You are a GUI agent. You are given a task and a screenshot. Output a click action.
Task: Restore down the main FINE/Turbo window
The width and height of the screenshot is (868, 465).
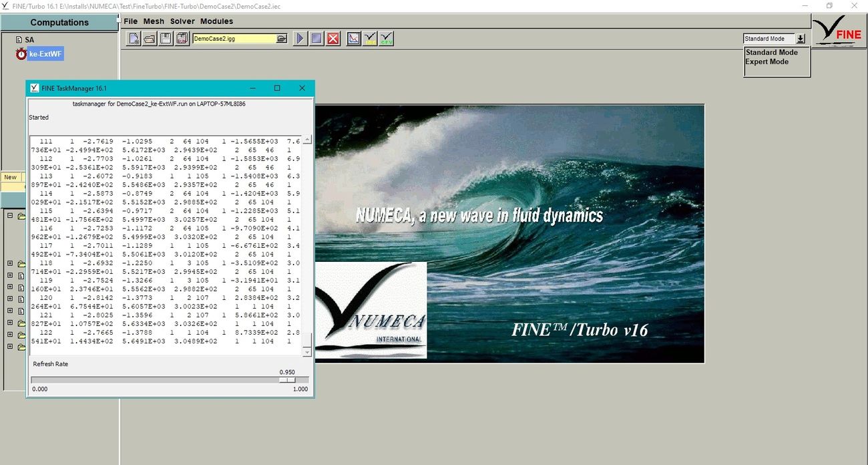[x=829, y=5]
